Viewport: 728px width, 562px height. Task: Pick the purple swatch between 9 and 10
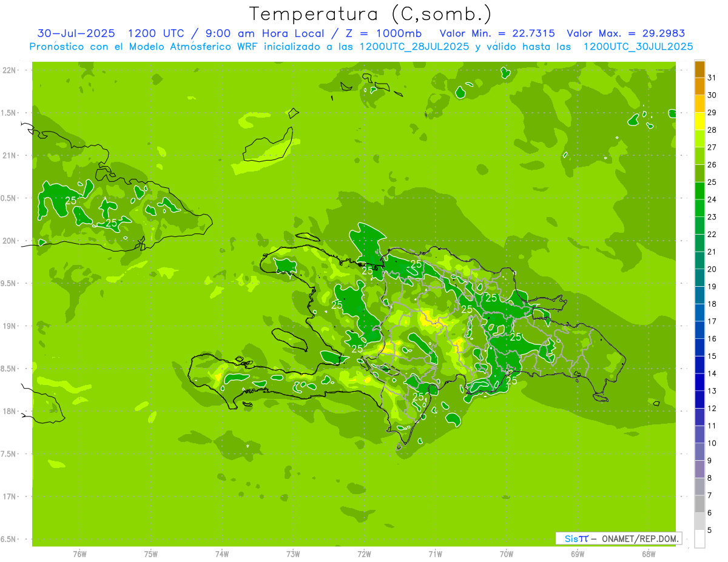coord(699,452)
